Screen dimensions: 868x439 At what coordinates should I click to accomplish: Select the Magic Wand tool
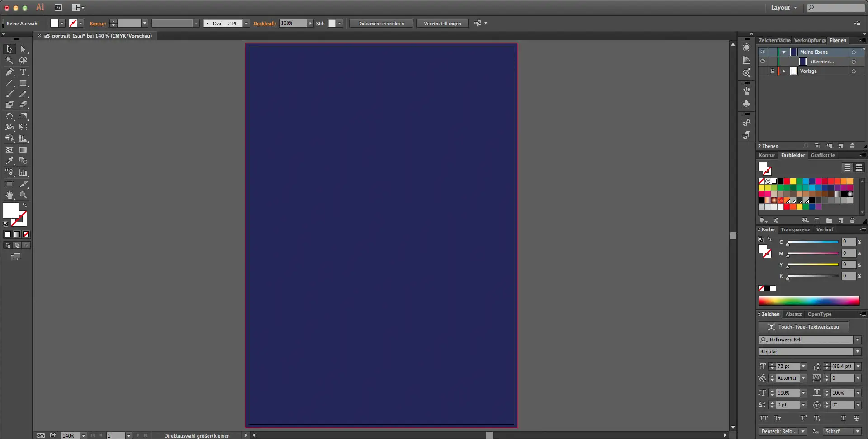(9, 60)
